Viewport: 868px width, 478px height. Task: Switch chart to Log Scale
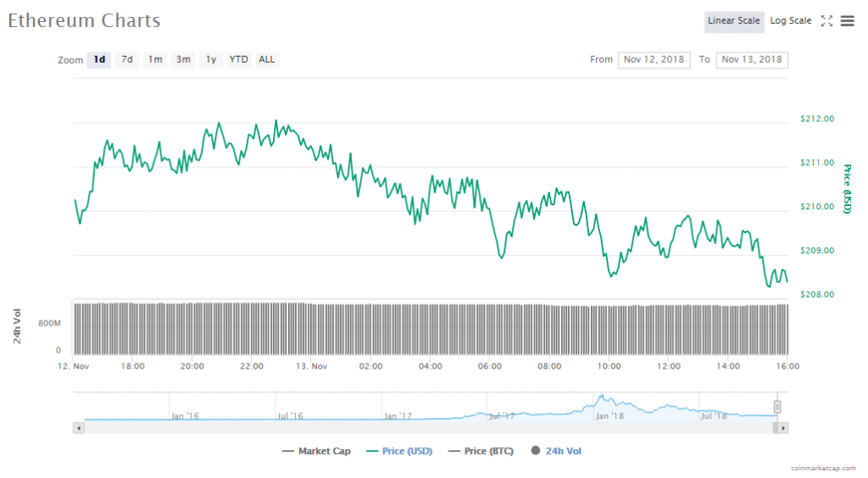[x=790, y=21]
